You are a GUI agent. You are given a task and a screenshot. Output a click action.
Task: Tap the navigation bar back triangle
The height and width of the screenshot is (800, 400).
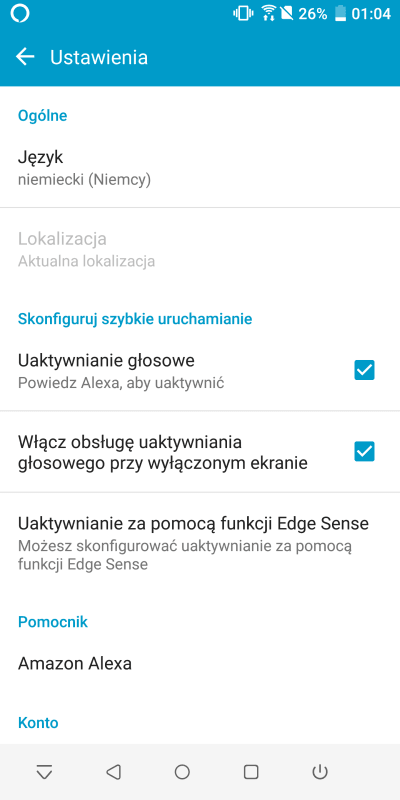tap(113, 772)
